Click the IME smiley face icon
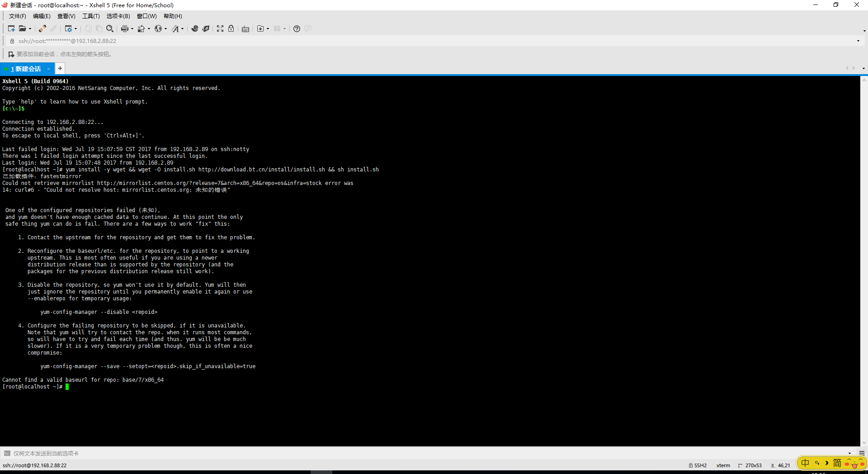868x474 pixels. click(854, 463)
